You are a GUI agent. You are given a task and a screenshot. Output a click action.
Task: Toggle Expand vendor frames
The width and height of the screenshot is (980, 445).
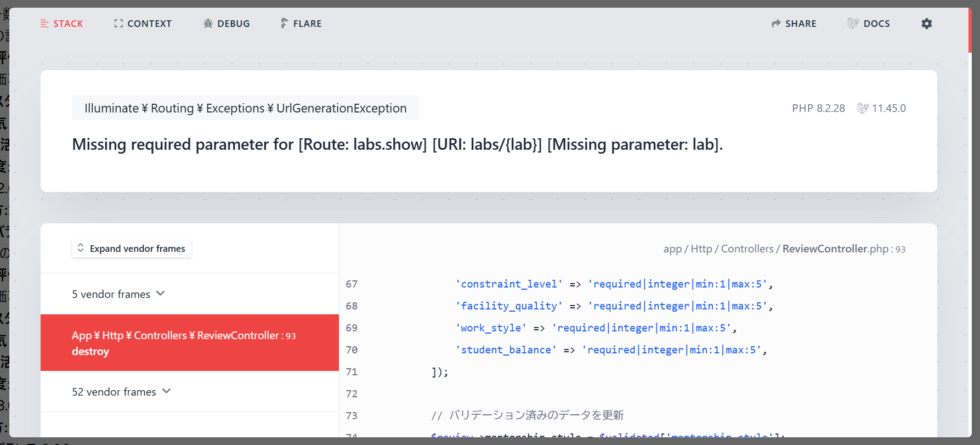point(132,249)
